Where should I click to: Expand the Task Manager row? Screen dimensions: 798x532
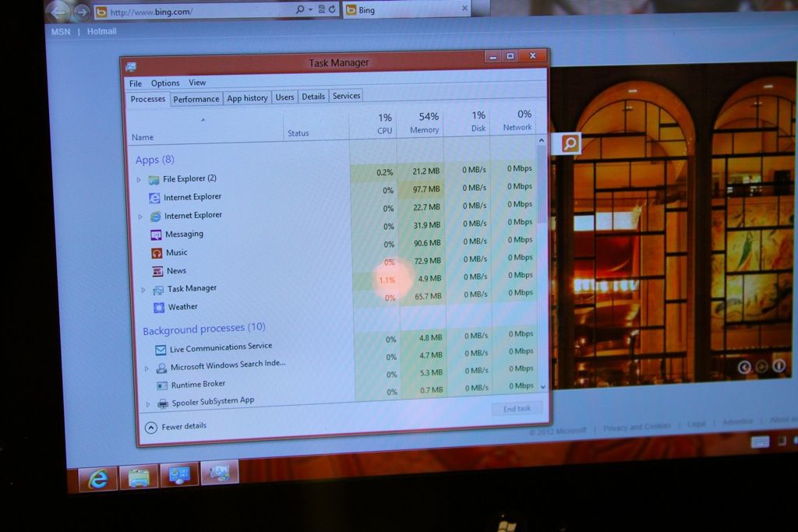pos(143,290)
